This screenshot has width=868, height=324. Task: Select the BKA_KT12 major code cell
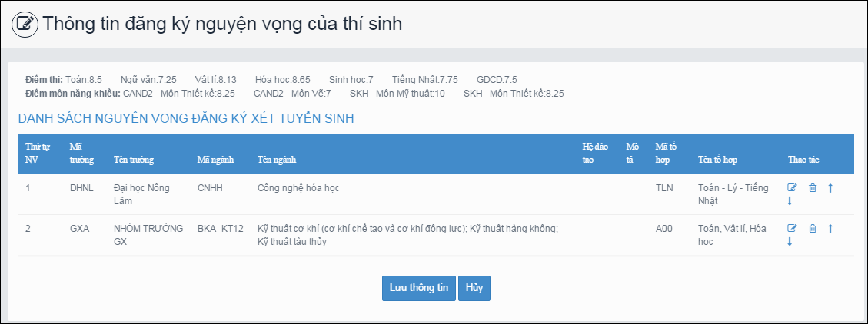[x=220, y=228]
